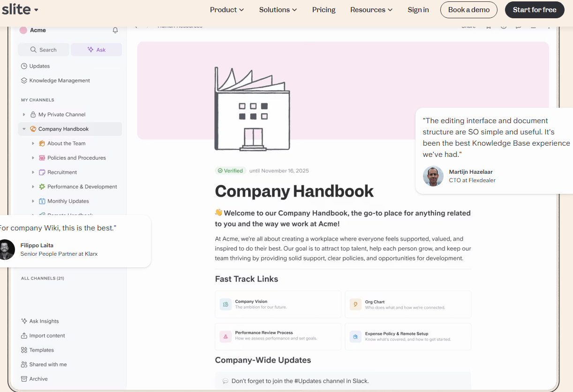Click the blue calendar Monthly Updates icon
Screen dimensions: 573x392
pos(42,201)
